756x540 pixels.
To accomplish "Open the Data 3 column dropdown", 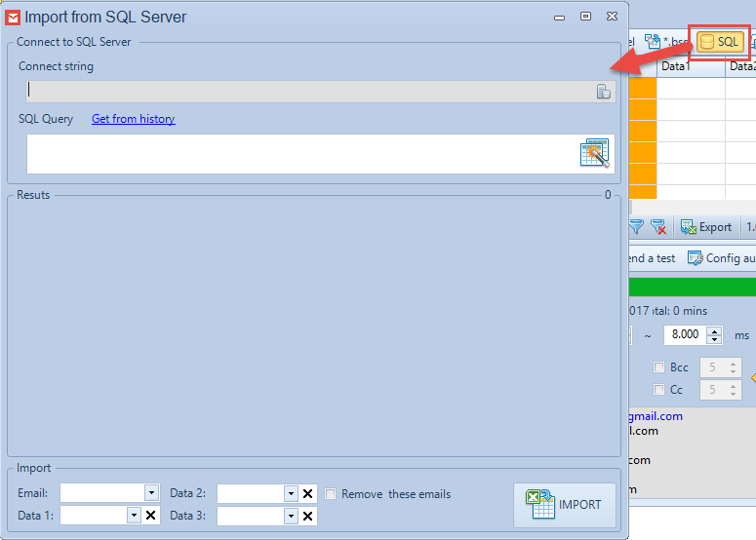I will tap(291, 516).
